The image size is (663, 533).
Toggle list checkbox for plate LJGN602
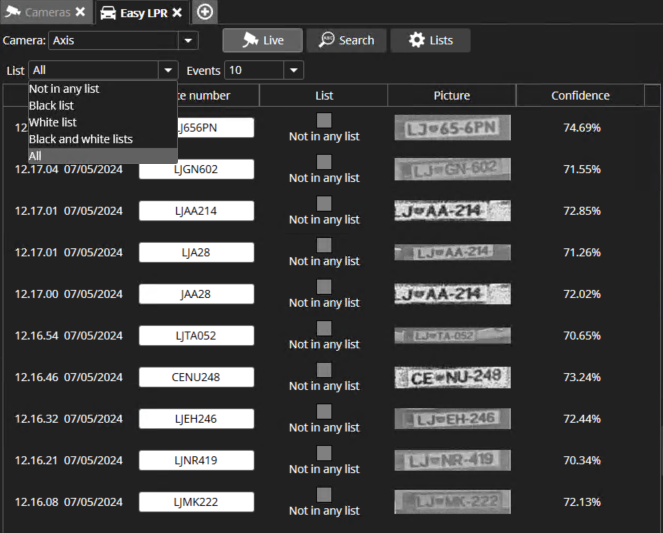(x=324, y=162)
